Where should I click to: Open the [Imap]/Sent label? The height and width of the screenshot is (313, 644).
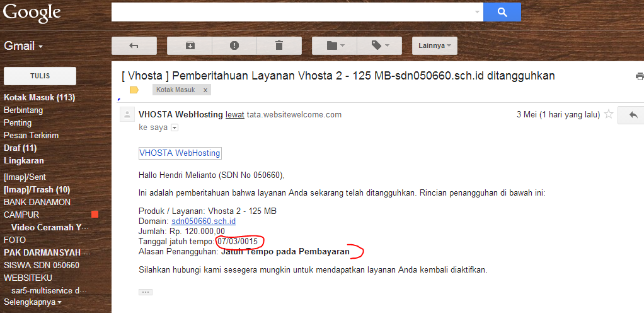25,177
